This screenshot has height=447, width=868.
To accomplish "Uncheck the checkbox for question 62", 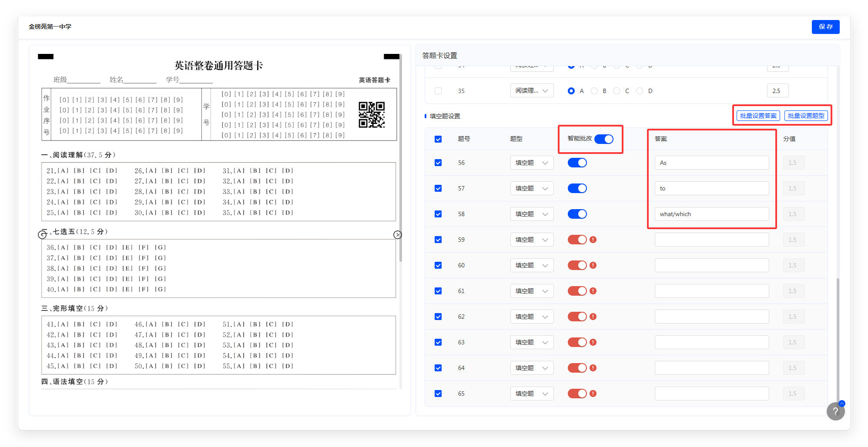I will click(438, 317).
